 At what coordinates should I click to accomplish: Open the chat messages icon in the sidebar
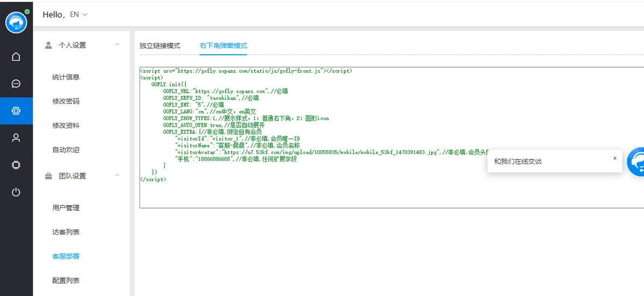tap(16, 84)
